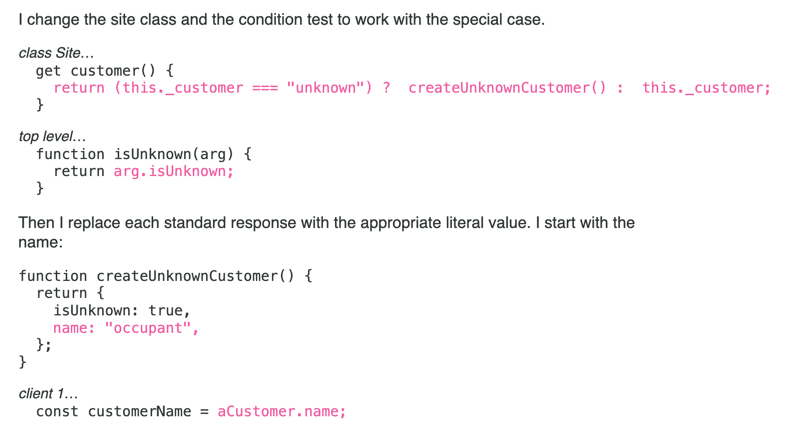Click the trailing pink this._customer; expression
Image resolution: width=790 pixels, height=432 pixels.
[x=706, y=88]
